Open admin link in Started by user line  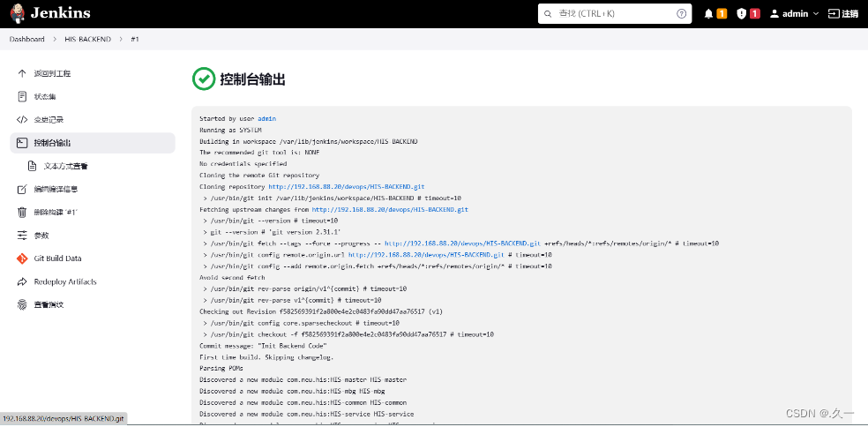[266, 118]
